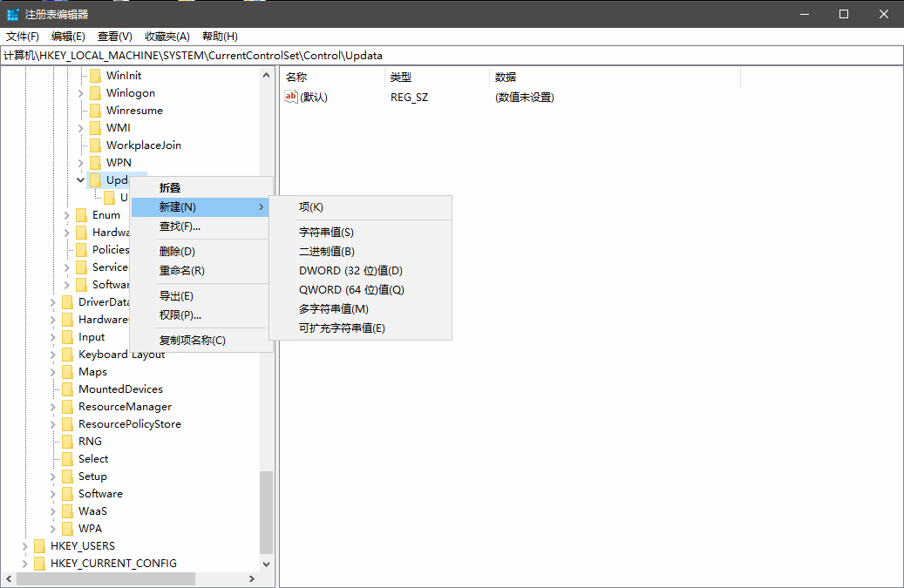
Task: Open the 编辑(E) menu
Action: [68, 37]
